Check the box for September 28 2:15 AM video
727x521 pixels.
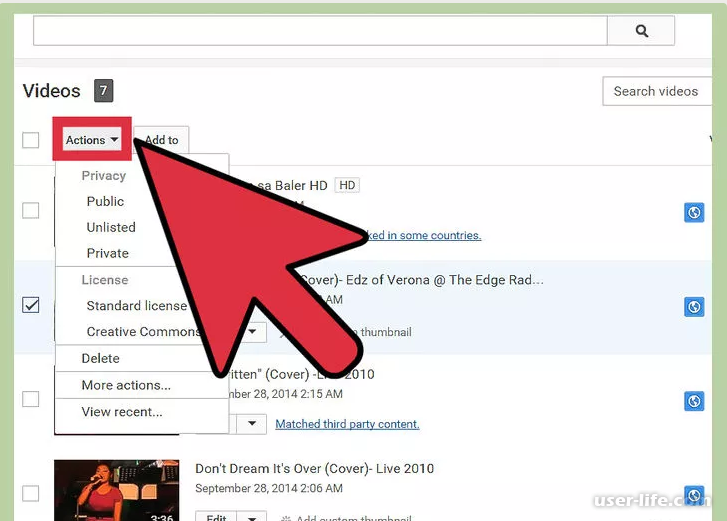click(x=31, y=399)
